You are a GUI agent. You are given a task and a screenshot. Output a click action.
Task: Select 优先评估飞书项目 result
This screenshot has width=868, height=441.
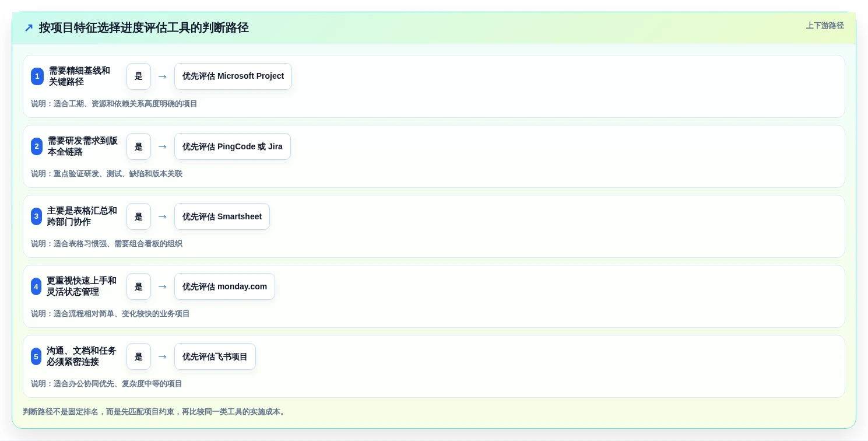215,356
